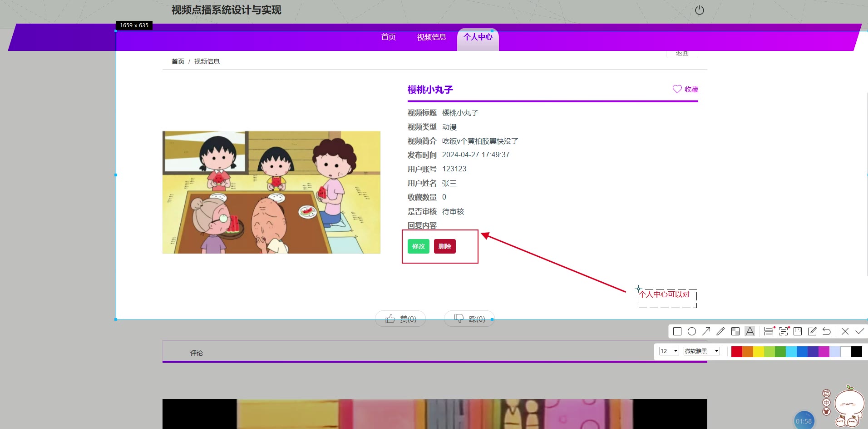Click the 个人中心可以对 annotation text box
Screen dimensions: 868x429
[x=667, y=298]
